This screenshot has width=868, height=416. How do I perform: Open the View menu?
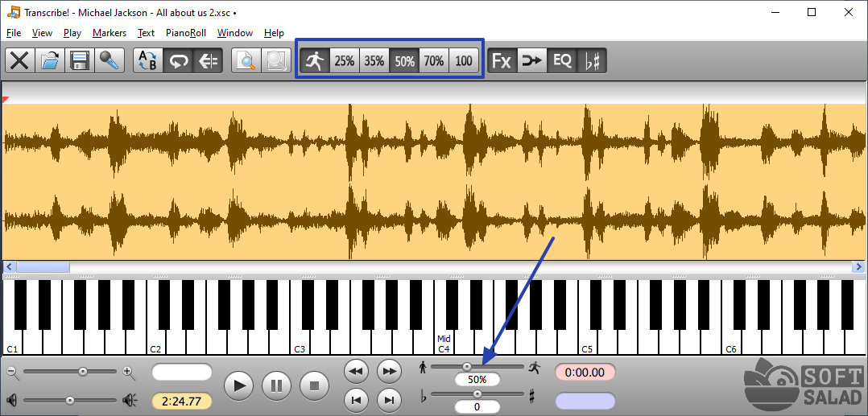[x=42, y=33]
